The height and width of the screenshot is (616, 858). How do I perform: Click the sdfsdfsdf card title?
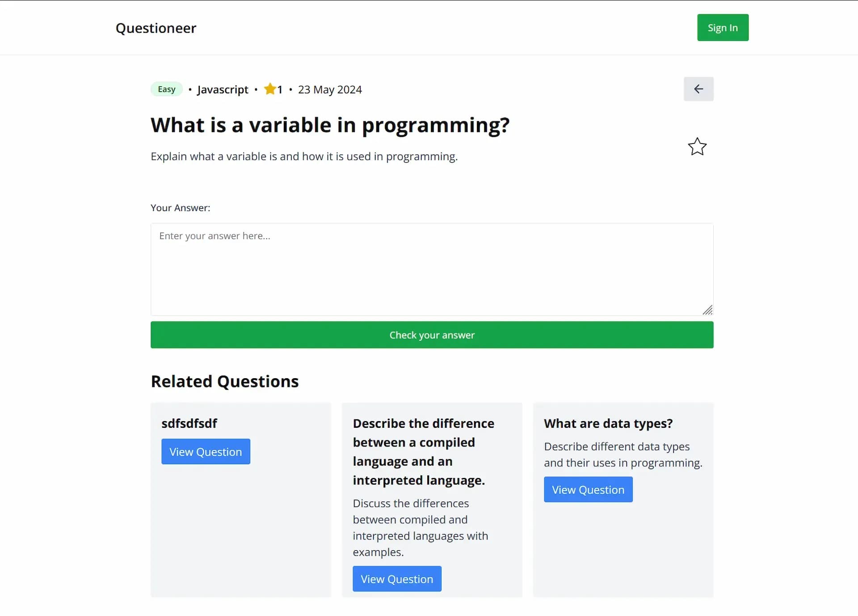click(189, 423)
